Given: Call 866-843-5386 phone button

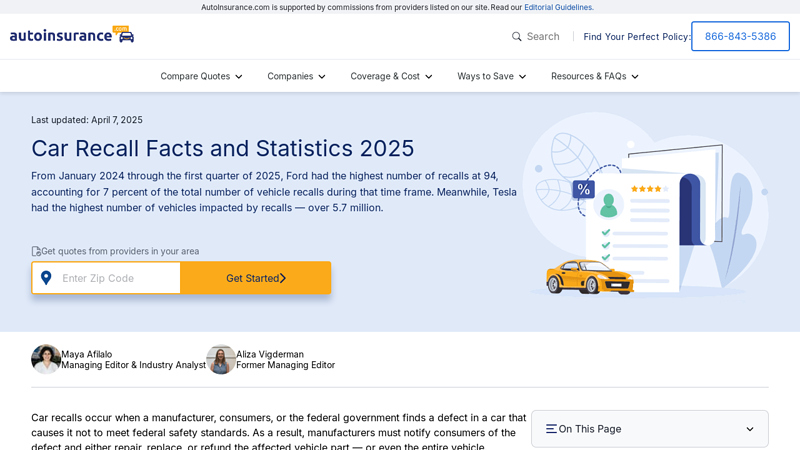Looking at the screenshot, I should coord(740,36).
